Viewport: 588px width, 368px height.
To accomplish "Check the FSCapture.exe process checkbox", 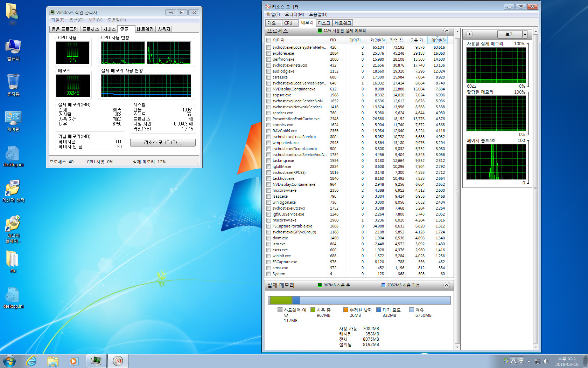I will 269,262.
